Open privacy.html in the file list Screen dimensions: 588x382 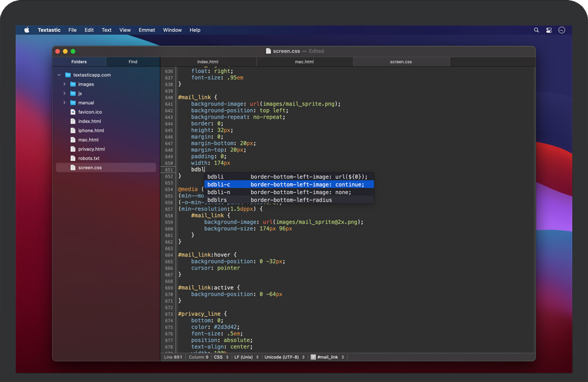click(91, 149)
